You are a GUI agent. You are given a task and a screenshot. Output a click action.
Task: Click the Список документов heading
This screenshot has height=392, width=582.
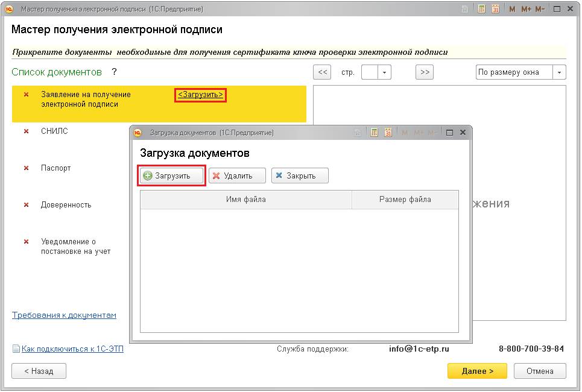click(57, 72)
